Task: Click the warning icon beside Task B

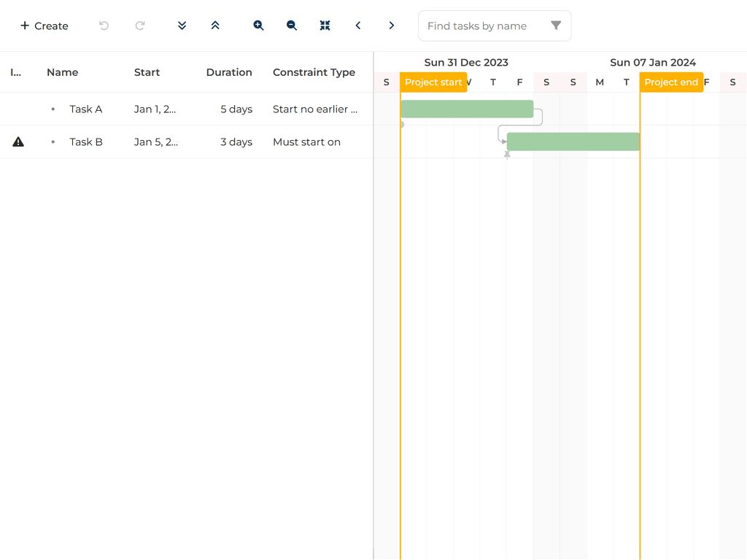Action: point(18,142)
